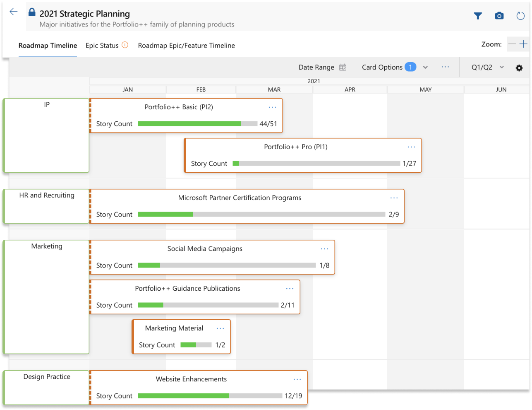
Task: Open the Date Range picker
Action: [x=317, y=67]
